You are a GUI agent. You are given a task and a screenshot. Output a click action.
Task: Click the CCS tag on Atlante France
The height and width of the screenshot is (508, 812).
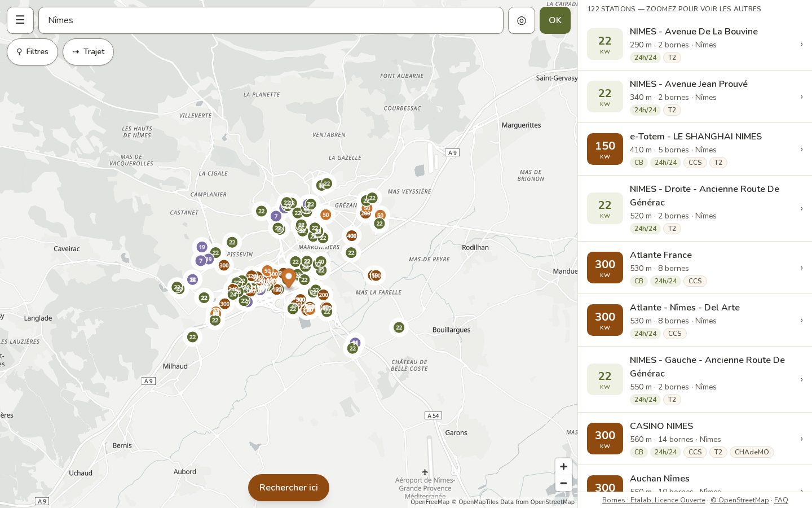[x=695, y=281]
